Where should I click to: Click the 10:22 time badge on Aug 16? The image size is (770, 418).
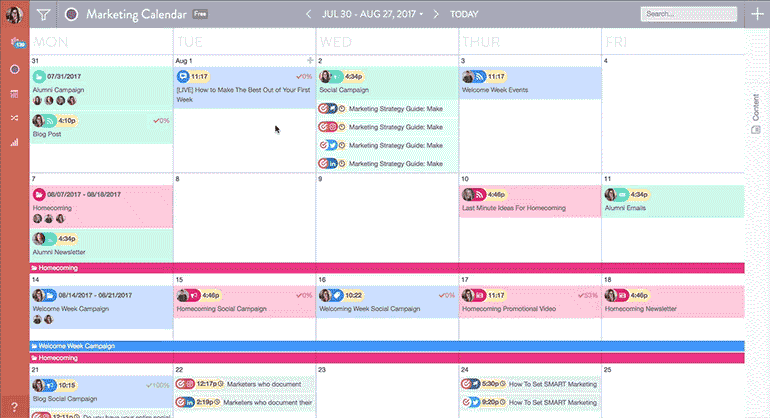(353, 295)
